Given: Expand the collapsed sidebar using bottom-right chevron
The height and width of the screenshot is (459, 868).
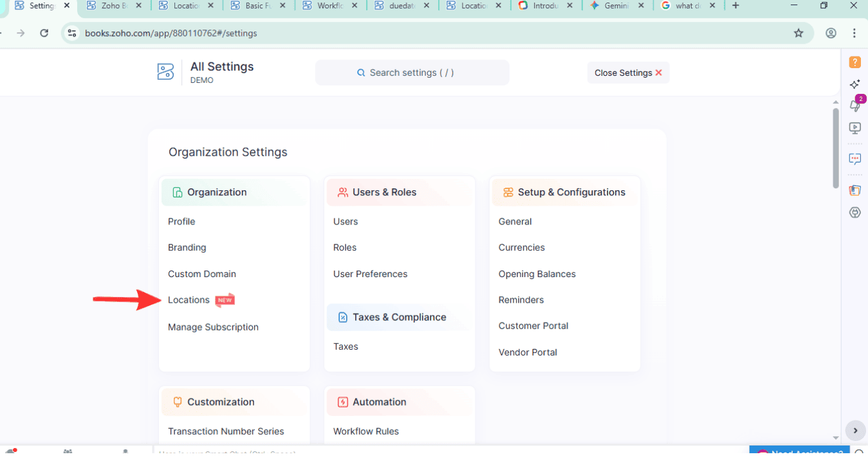Looking at the screenshot, I should pyautogui.click(x=856, y=431).
